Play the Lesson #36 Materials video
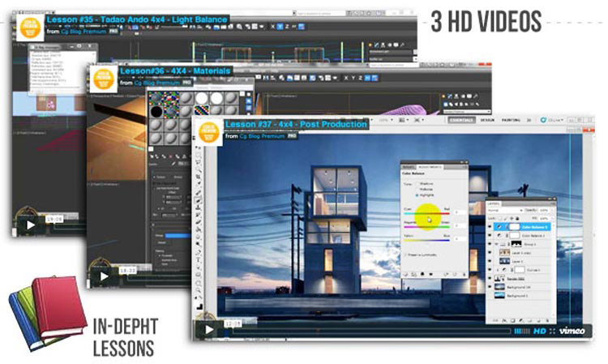Image resolution: width=608 pixels, height=364 pixels. [x=104, y=276]
